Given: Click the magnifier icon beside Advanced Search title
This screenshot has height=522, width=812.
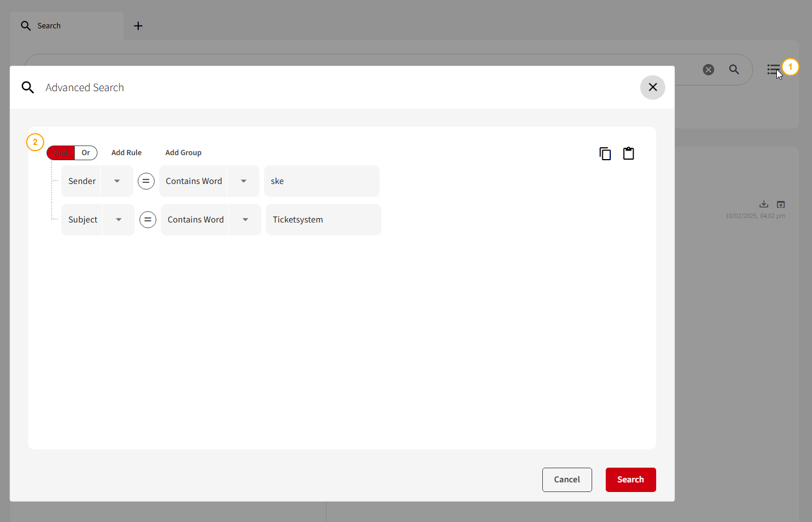Looking at the screenshot, I should click(27, 87).
